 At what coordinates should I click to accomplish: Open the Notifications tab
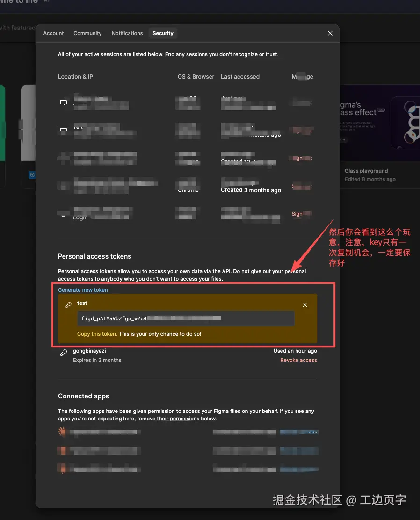pyautogui.click(x=127, y=33)
